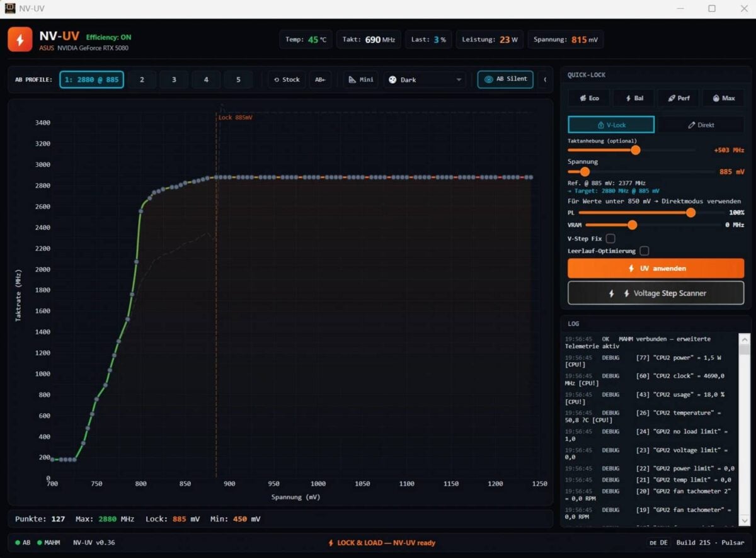The image size is (756, 558).
Task: Switch to the Direkt tab
Action: coord(702,125)
